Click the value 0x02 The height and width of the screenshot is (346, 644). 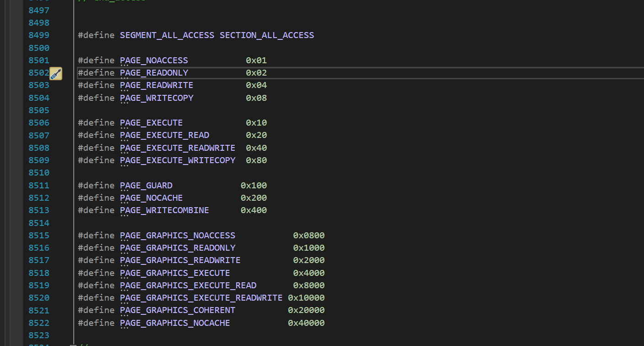[x=256, y=73]
